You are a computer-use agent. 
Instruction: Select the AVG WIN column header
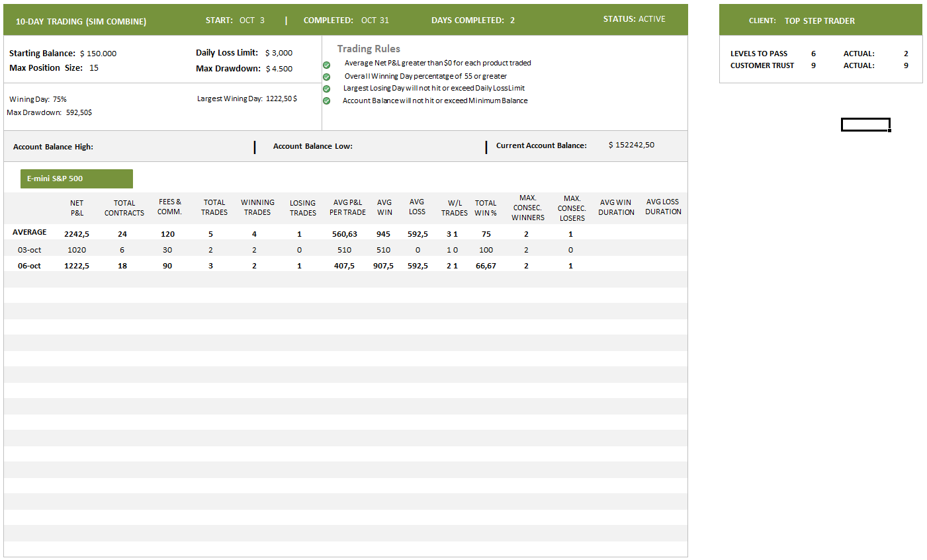coord(384,208)
